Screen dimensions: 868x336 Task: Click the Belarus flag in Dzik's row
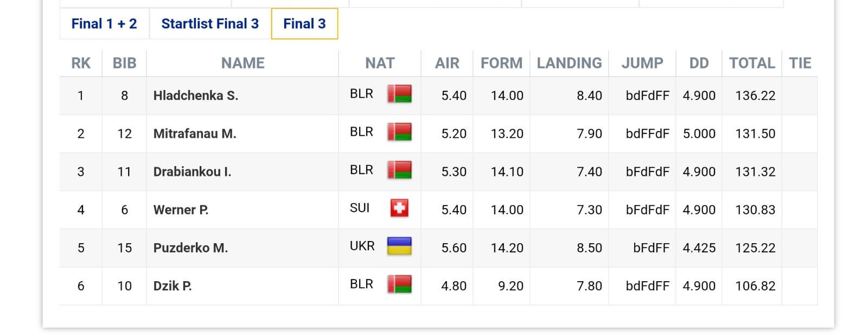(x=399, y=284)
